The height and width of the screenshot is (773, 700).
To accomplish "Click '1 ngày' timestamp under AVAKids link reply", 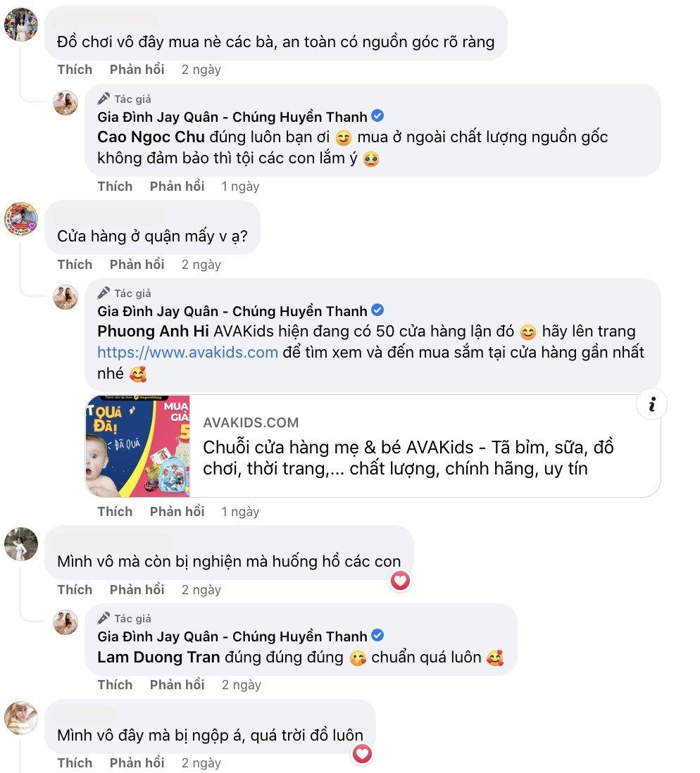I will (x=240, y=512).
